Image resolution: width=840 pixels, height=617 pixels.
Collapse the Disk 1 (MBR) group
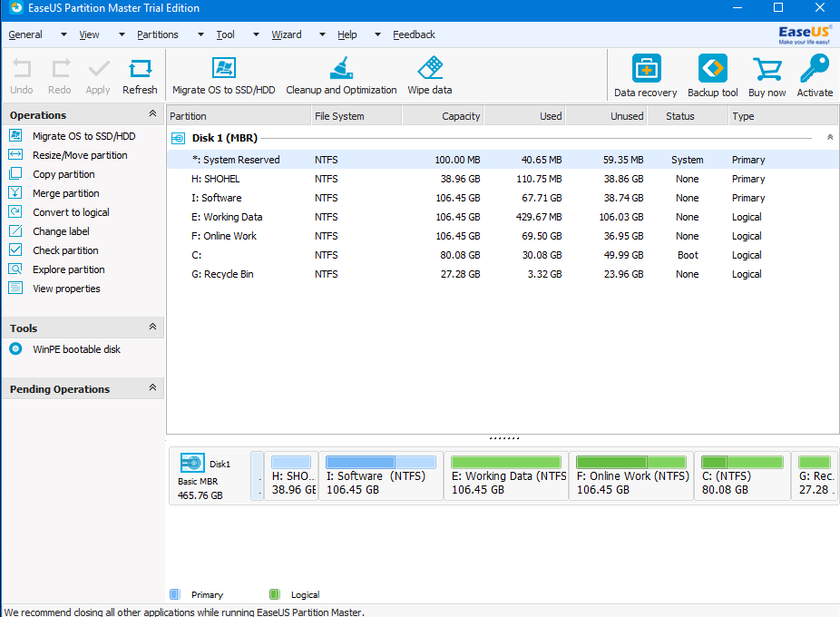pos(830,137)
